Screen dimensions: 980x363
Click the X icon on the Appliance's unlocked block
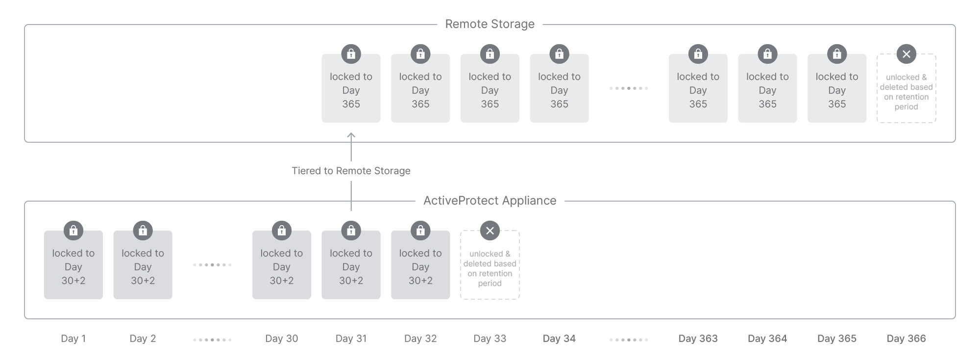pyautogui.click(x=490, y=231)
